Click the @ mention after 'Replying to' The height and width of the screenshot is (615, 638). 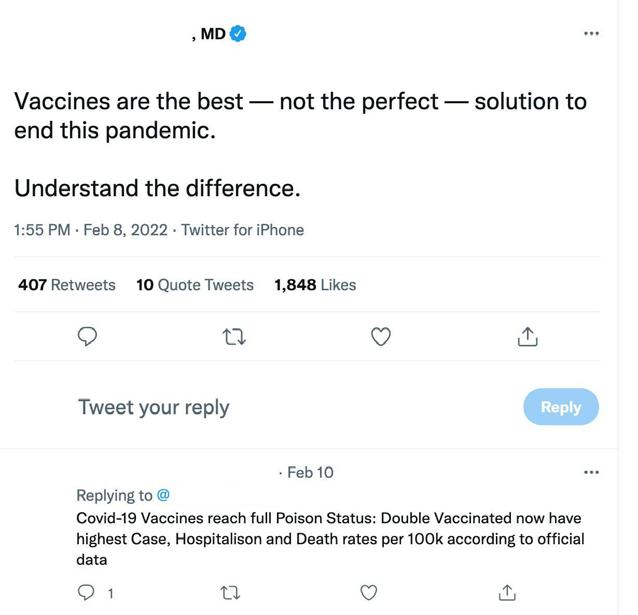click(x=163, y=495)
